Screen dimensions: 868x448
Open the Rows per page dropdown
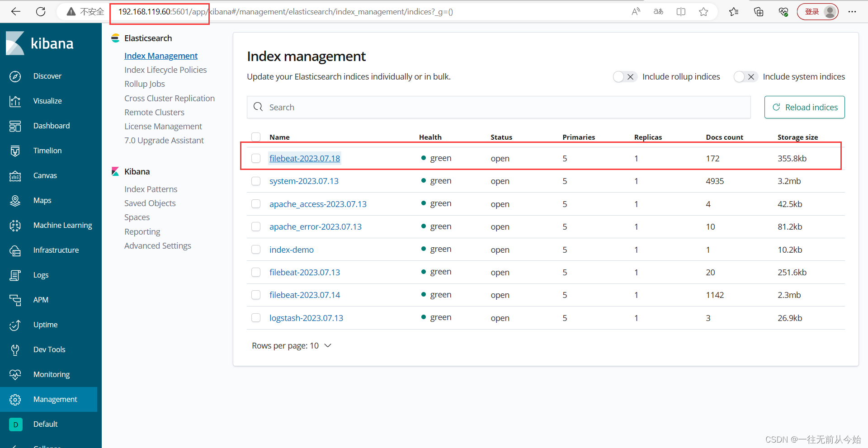click(x=292, y=346)
